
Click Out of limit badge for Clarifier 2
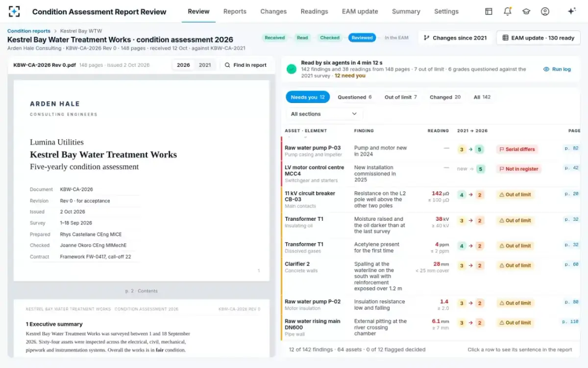[515, 265]
